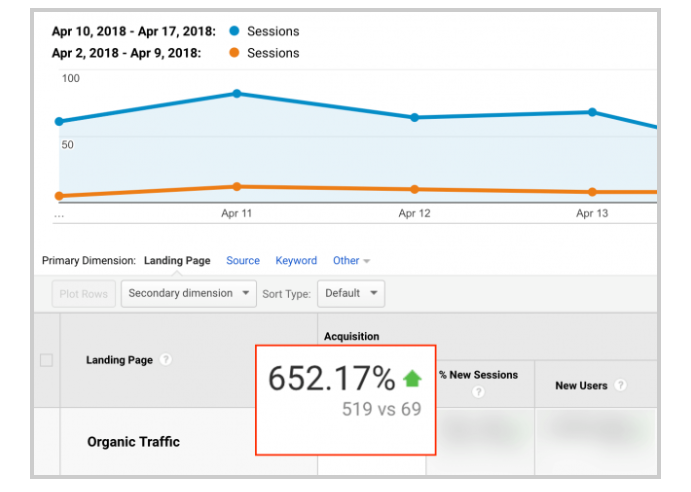Click the Plot Rows button

click(x=84, y=294)
